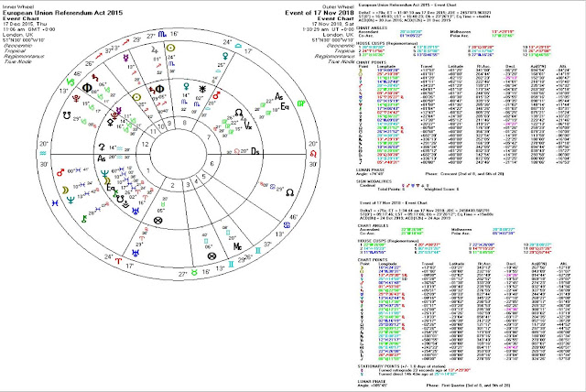The height and width of the screenshot is (392, 586).
Task: Click the Pluto glyph in the outer wheel
Action: 76,99
